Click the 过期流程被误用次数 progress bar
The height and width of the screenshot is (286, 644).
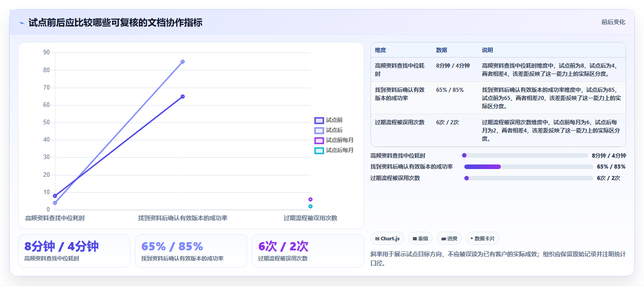[528, 178]
